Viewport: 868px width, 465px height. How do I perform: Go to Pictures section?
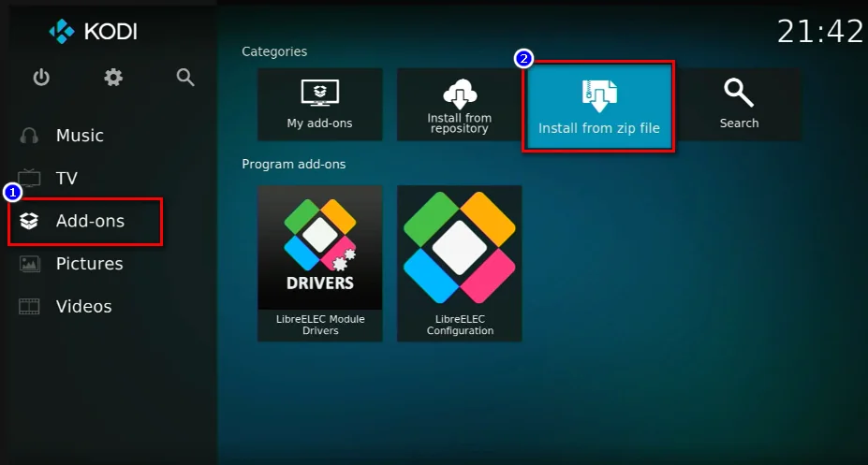click(x=89, y=264)
